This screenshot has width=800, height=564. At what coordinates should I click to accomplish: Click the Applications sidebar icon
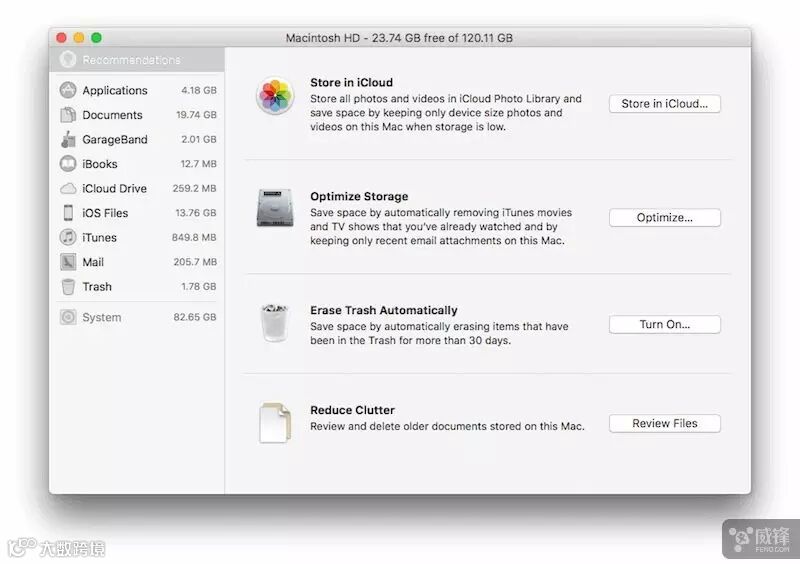tap(68, 90)
